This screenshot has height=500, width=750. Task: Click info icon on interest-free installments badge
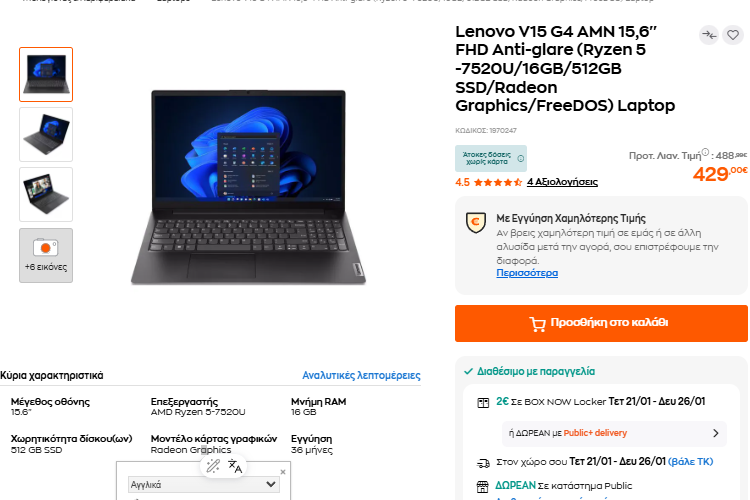point(520,158)
